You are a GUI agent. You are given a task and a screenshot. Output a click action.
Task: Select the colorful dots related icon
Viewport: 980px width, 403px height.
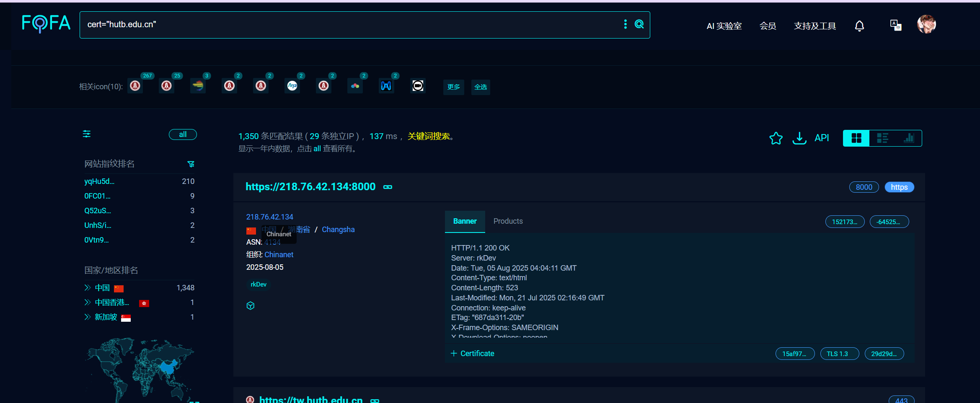(355, 86)
